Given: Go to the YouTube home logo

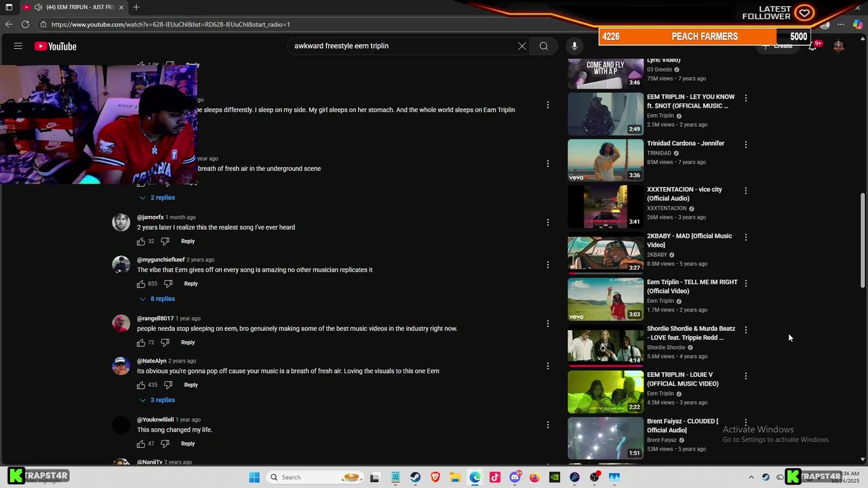Looking at the screenshot, I should 56,46.
